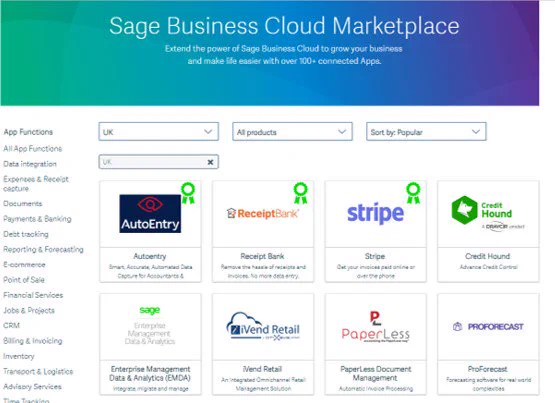
Task: Select Inventory category
Action: [19, 356]
